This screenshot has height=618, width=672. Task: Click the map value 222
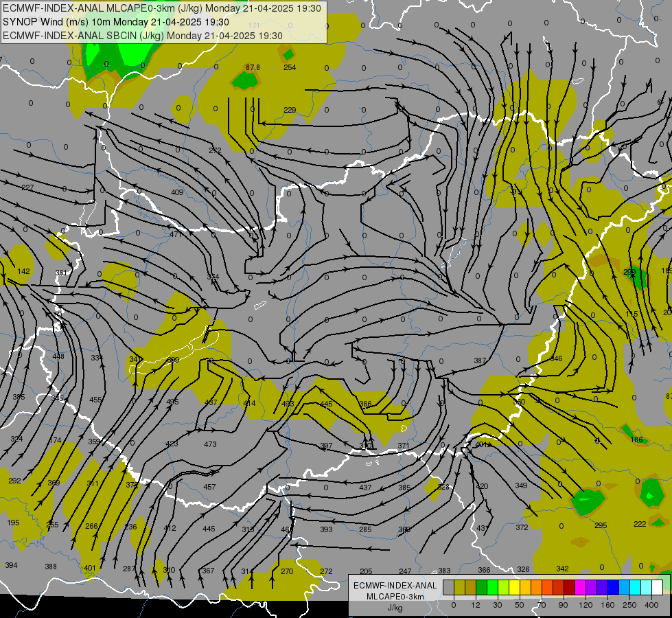point(640,524)
